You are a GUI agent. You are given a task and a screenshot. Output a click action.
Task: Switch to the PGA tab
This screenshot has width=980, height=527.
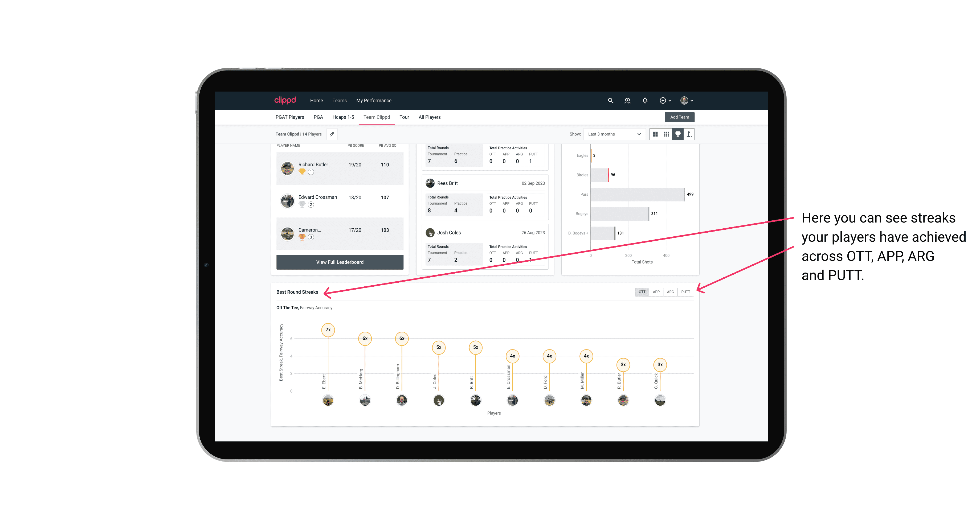pyautogui.click(x=316, y=117)
